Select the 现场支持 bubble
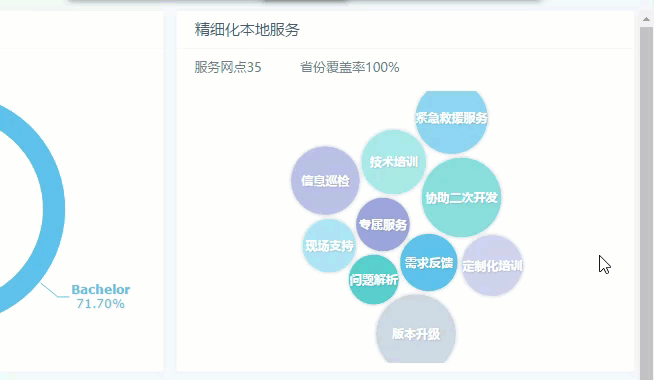The height and width of the screenshot is (380, 654). 329,246
